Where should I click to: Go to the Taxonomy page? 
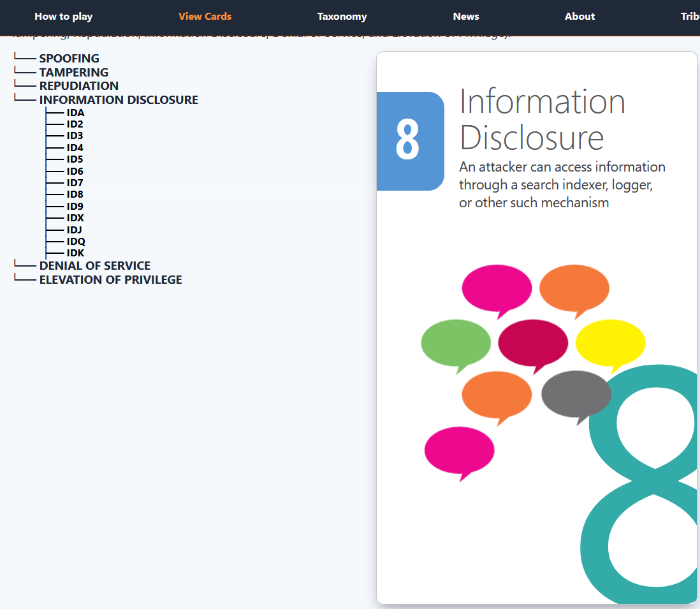coord(342,17)
